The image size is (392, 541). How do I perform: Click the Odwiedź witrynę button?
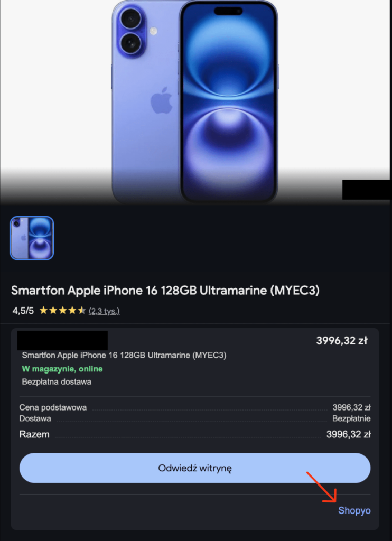tap(195, 468)
